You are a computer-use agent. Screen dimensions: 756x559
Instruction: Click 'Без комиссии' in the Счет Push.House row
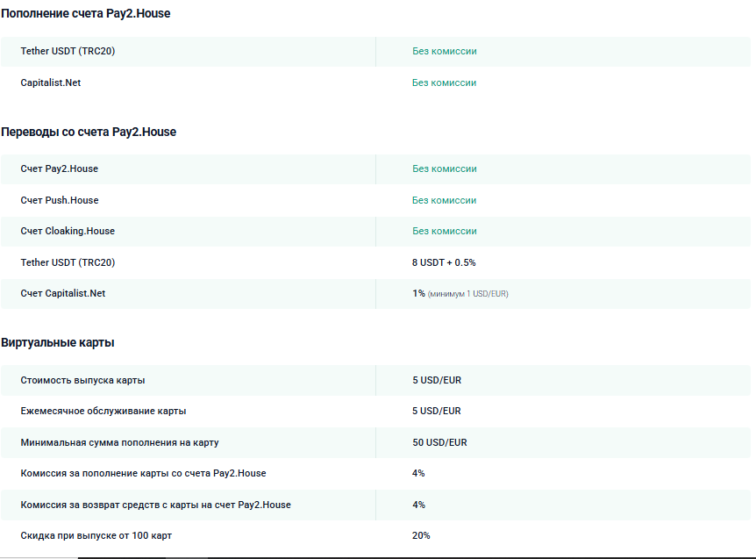click(444, 200)
